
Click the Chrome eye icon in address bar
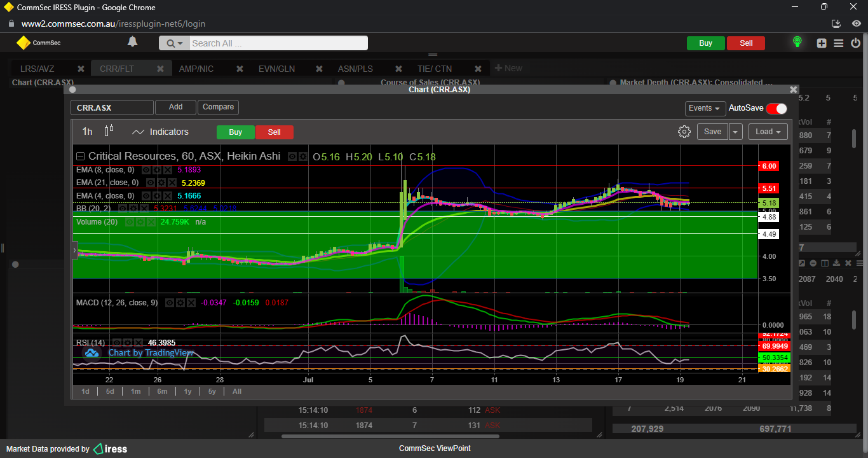[x=857, y=24]
